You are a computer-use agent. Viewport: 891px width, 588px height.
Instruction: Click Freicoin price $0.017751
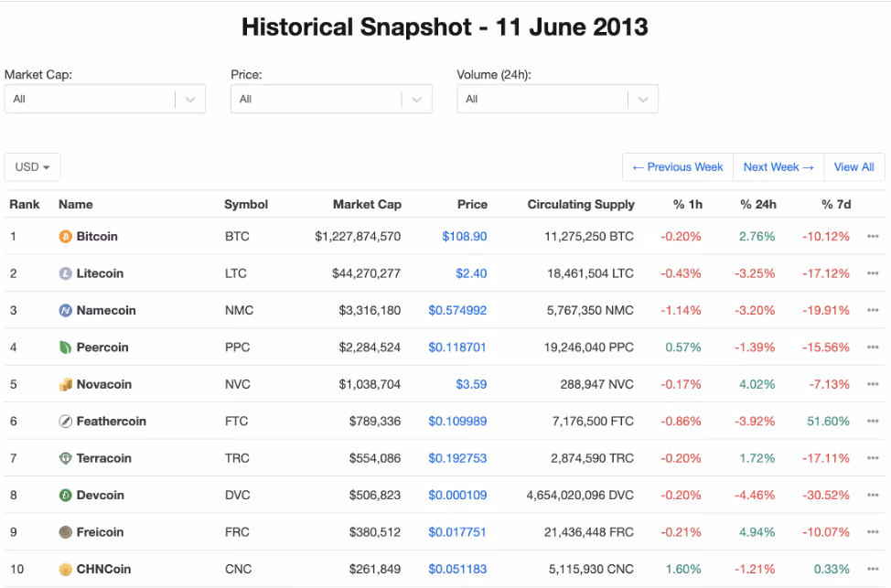(x=457, y=531)
